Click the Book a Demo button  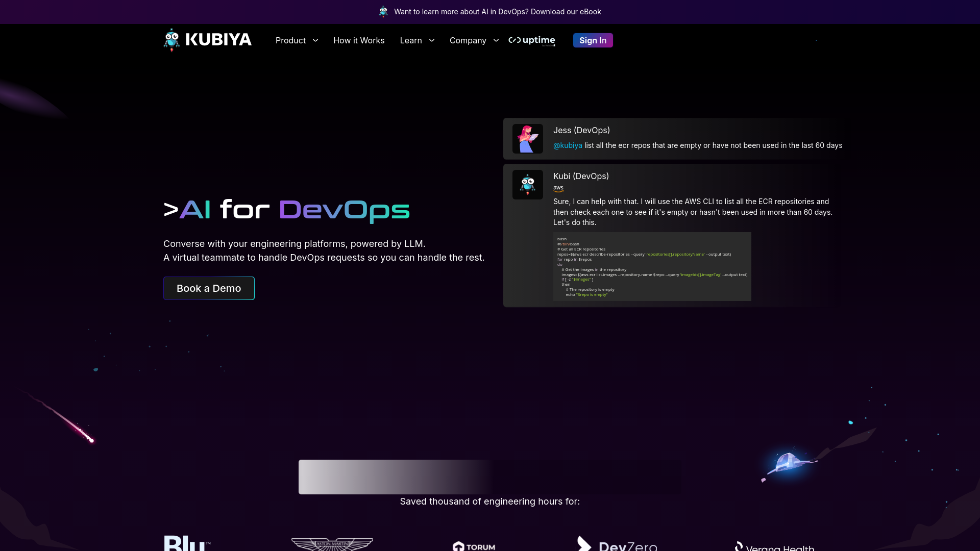(209, 288)
